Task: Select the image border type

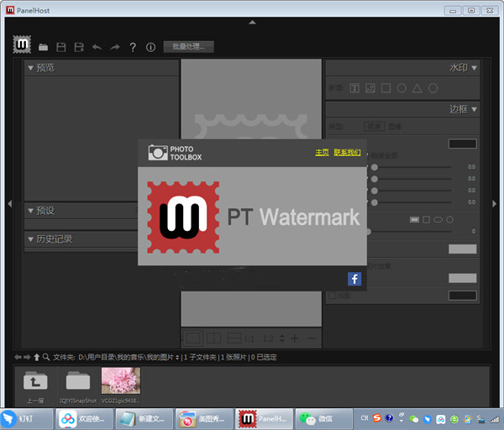Action: click(395, 126)
